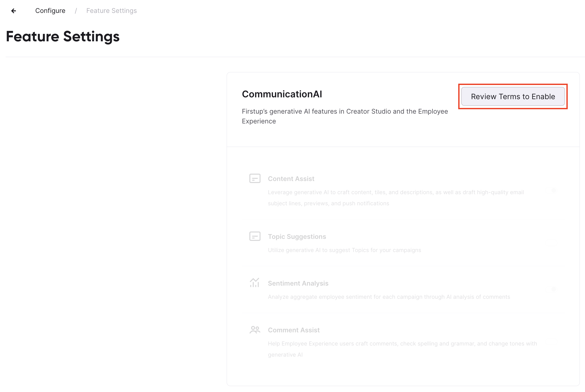Viewport: 585px width, 392px height.
Task: Click the back arrow icon
Action: pos(14,11)
